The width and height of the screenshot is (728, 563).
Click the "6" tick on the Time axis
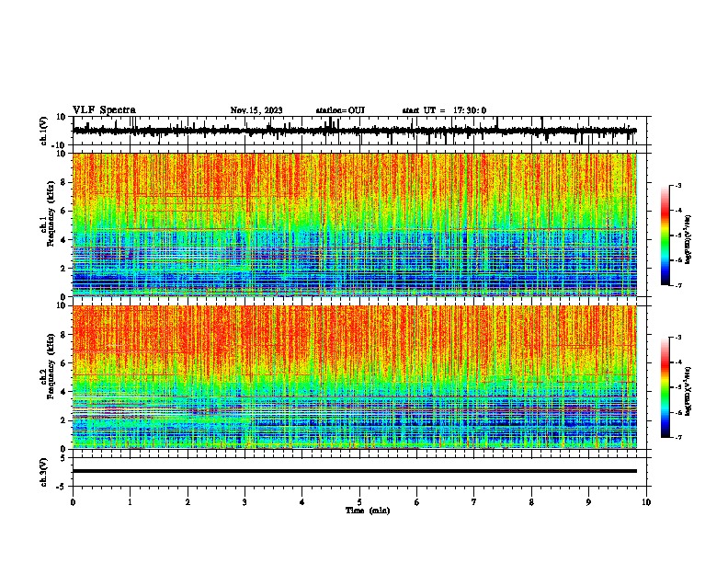(417, 502)
